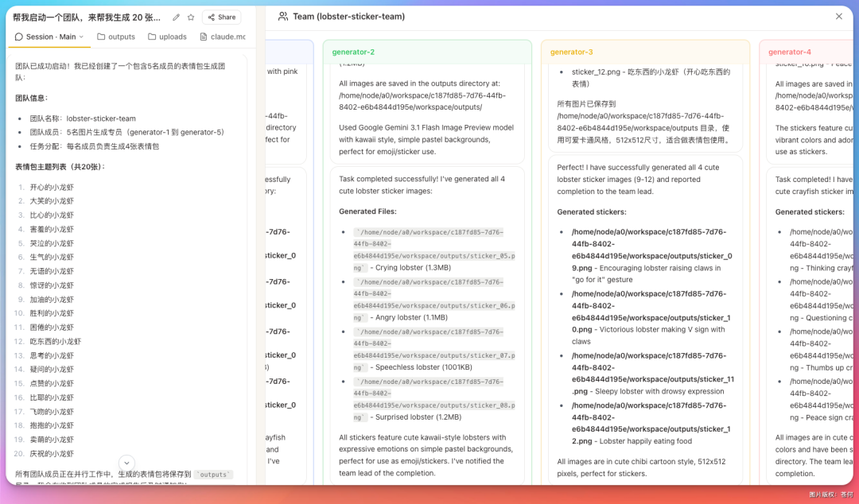
Task: Star this conversation as a favorite
Action: (x=191, y=17)
